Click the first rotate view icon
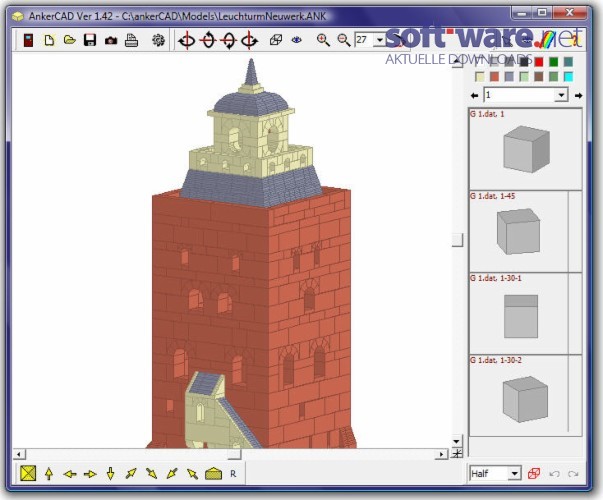Screen dimensions: 603x500 coord(187,40)
